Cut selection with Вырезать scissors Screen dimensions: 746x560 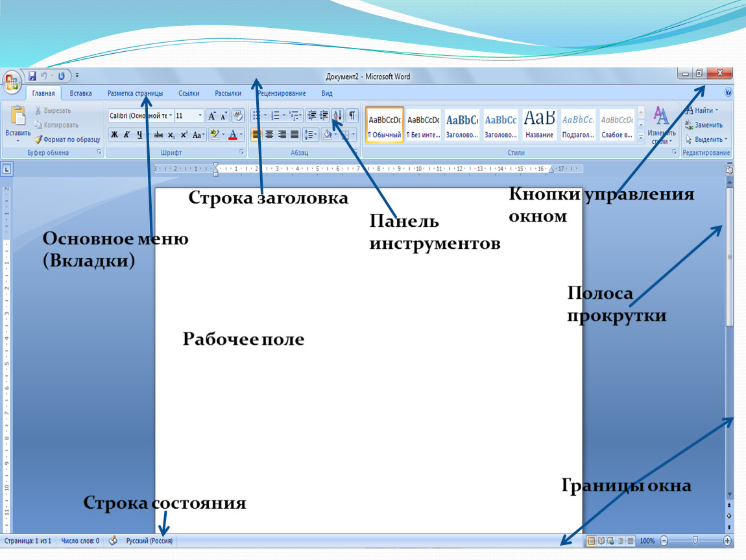click(x=53, y=110)
